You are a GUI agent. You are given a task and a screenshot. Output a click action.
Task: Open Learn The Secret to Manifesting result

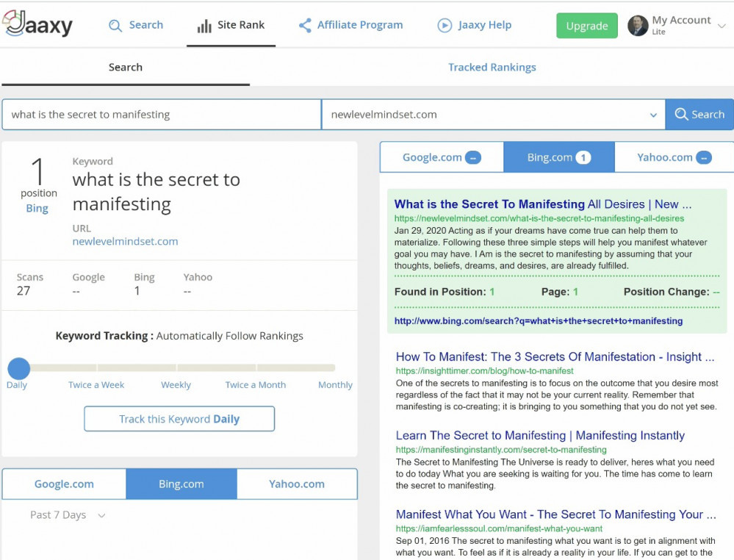540,436
